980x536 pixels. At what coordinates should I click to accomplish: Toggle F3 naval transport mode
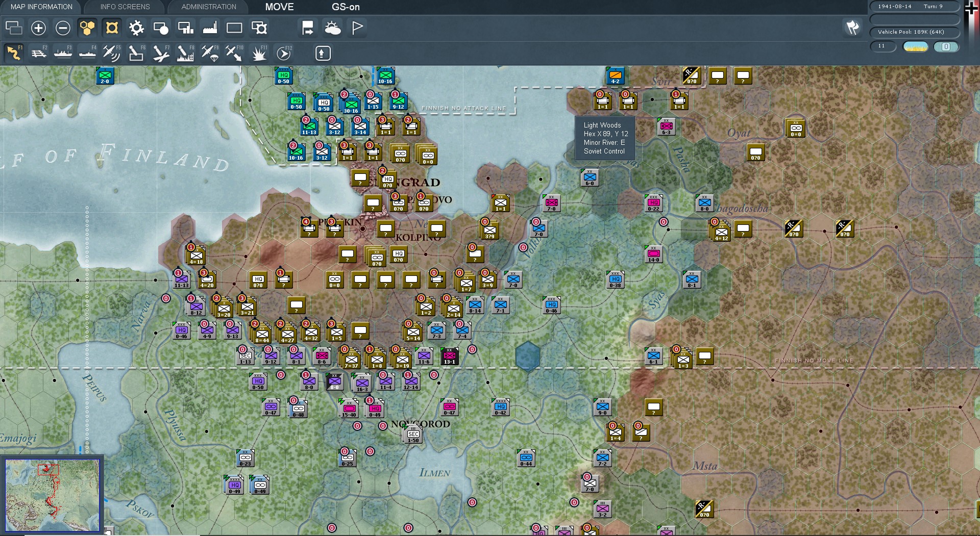[63, 53]
